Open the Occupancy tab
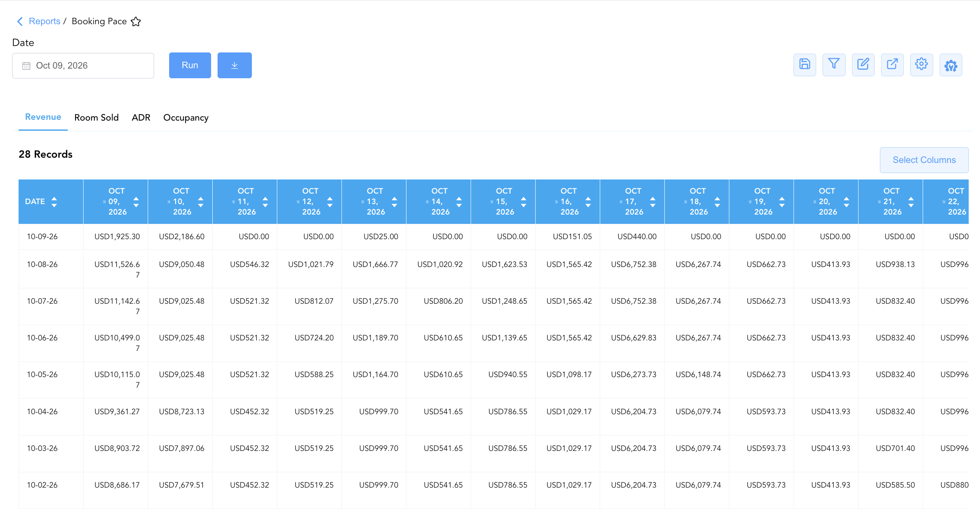 pyautogui.click(x=186, y=117)
